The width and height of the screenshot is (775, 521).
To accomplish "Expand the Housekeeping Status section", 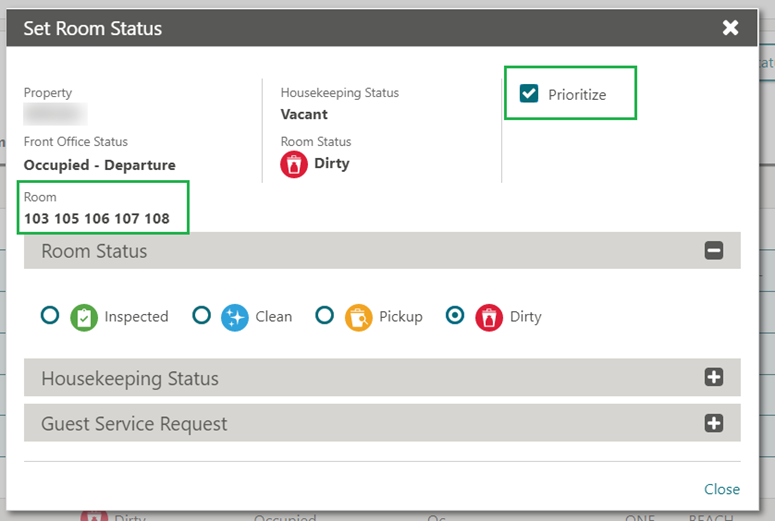I will (x=714, y=377).
